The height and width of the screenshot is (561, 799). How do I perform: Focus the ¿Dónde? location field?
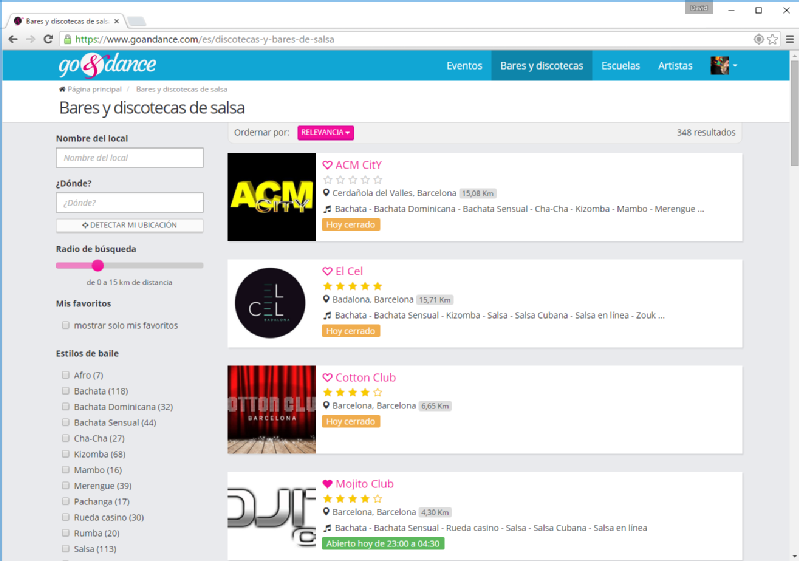(x=129, y=203)
